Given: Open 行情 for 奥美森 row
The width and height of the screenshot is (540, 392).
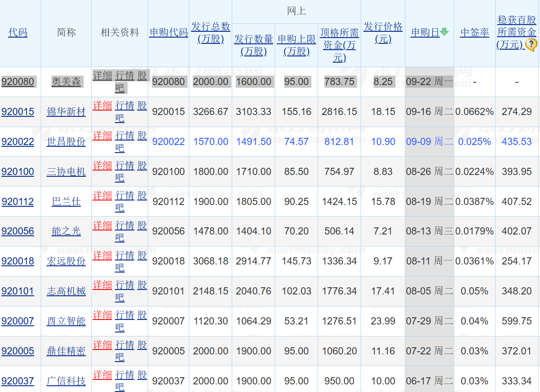Looking at the screenshot, I should coord(125,76).
